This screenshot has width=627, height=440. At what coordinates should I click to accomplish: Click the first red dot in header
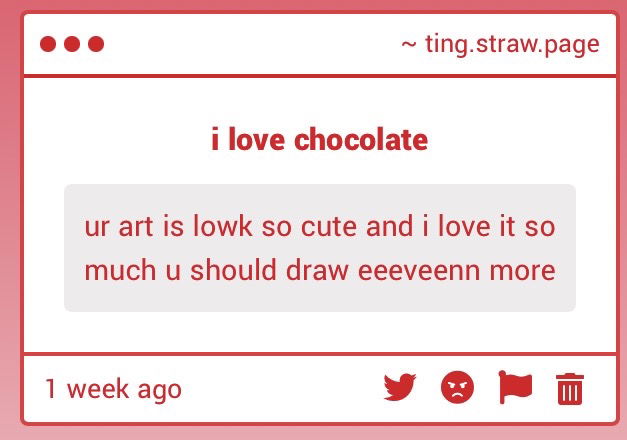point(47,44)
